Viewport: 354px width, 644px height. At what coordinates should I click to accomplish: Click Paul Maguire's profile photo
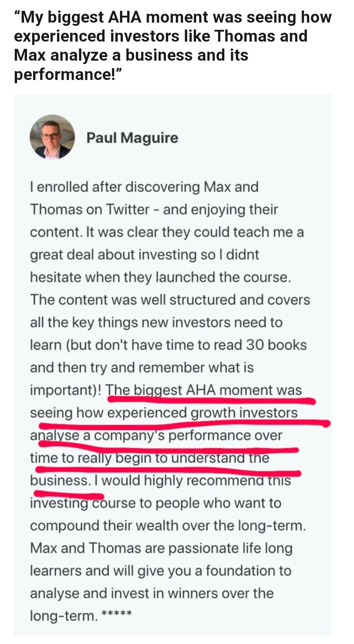52,137
